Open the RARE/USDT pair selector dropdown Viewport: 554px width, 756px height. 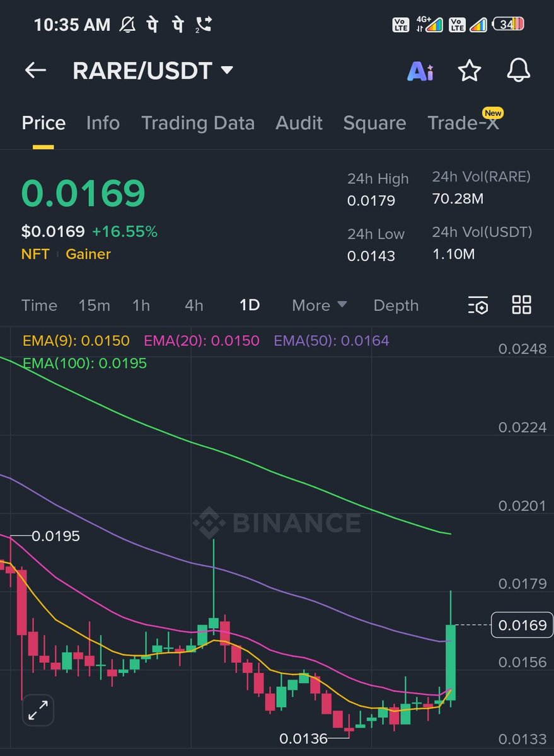154,71
